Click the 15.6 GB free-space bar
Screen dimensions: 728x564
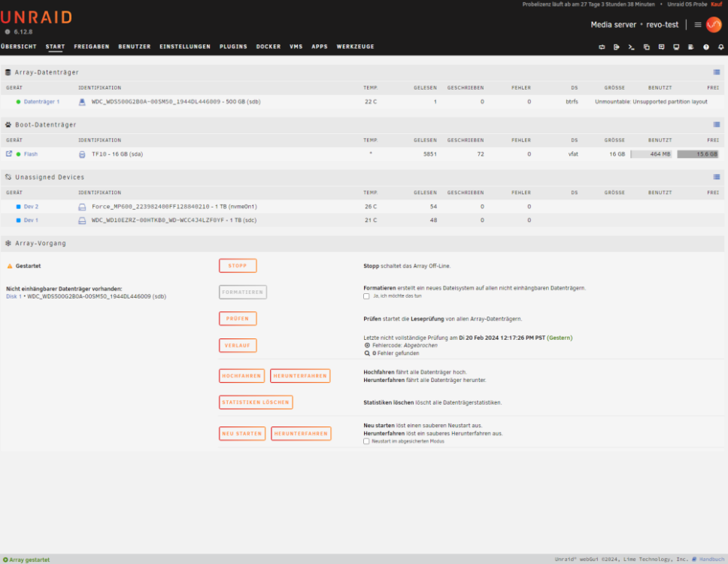tap(698, 154)
